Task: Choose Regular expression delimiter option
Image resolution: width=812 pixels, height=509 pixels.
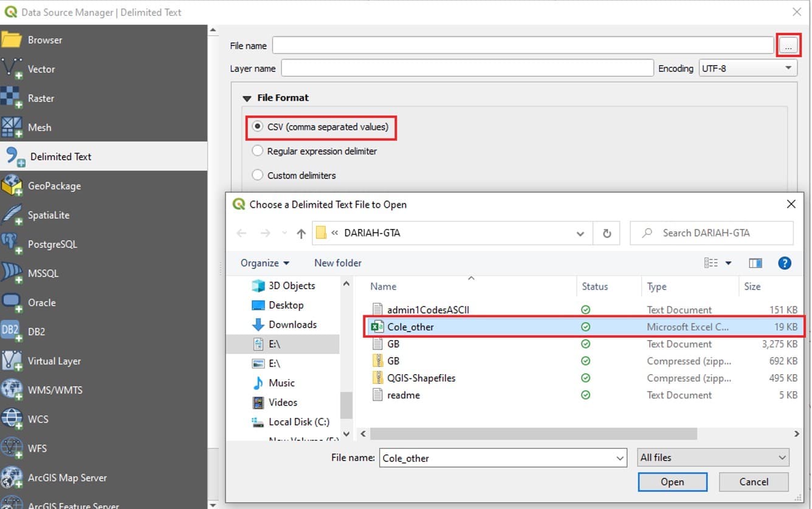Action: (x=258, y=151)
